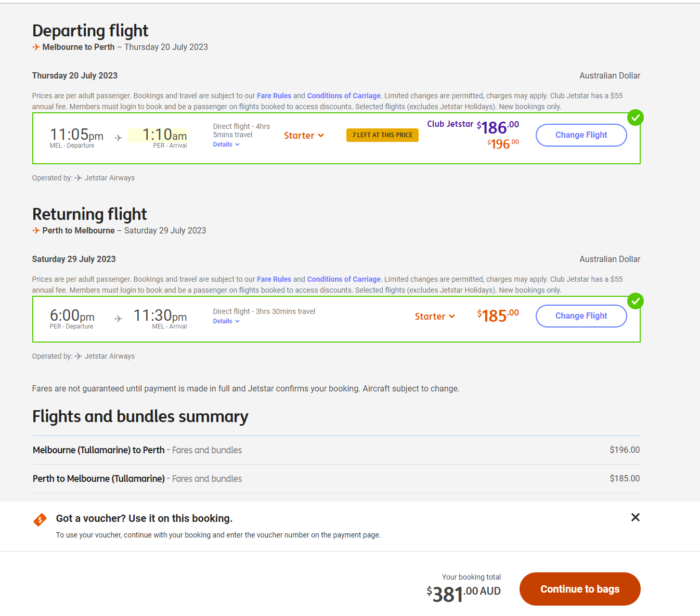This screenshot has width=700, height=616.
Task: Expand Details for the 6:00pm returning flight
Action: [x=226, y=321]
